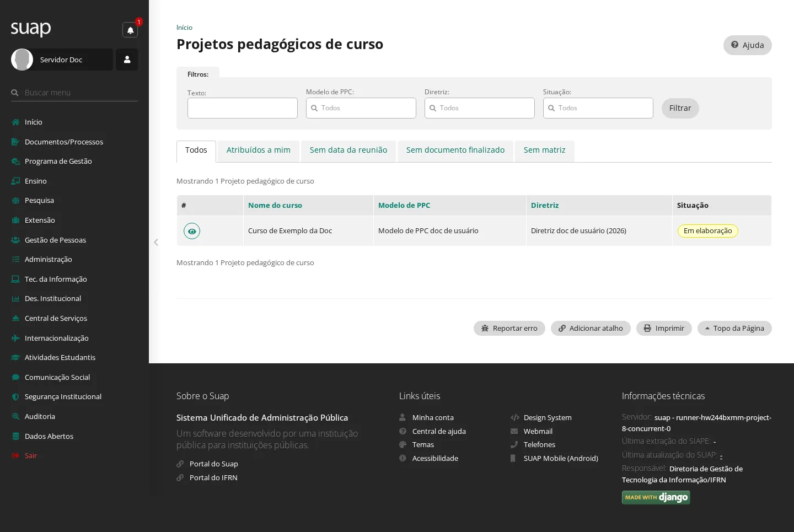Click the Segurança Institucional shield icon
This screenshot has height=532, width=794.
(15, 397)
